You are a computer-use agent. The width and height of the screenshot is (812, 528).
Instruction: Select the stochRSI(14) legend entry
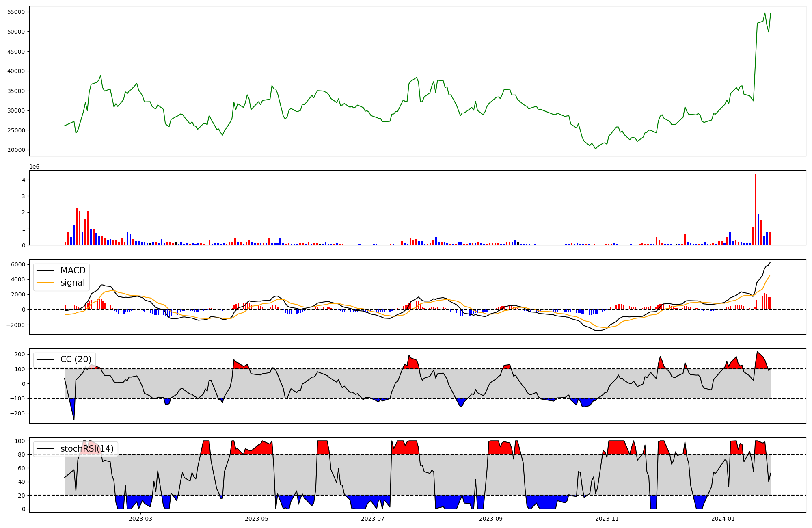[x=87, y=449]
